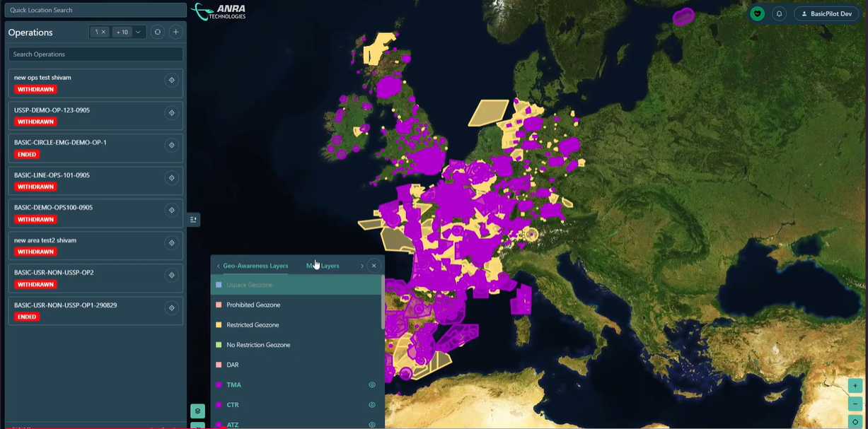Screen dimensions: 868x429
Task: Click right chevron in layers panel tabs
Action: tap(361, 266)
